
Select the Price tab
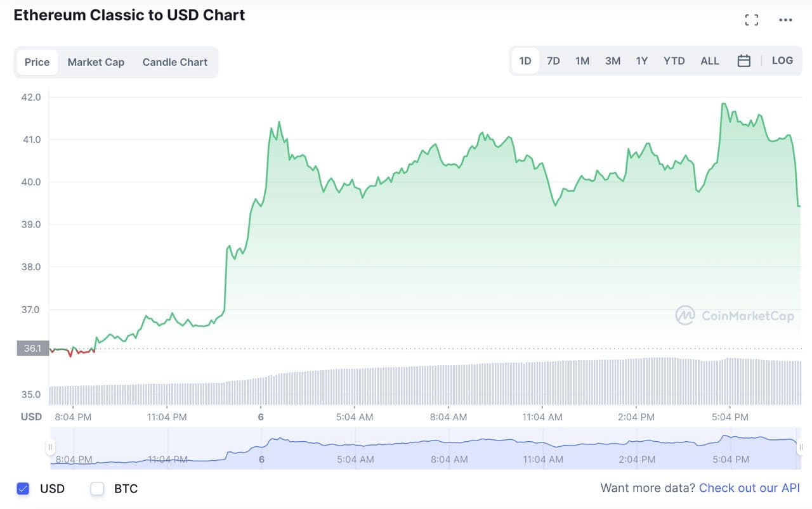(37, 62)
